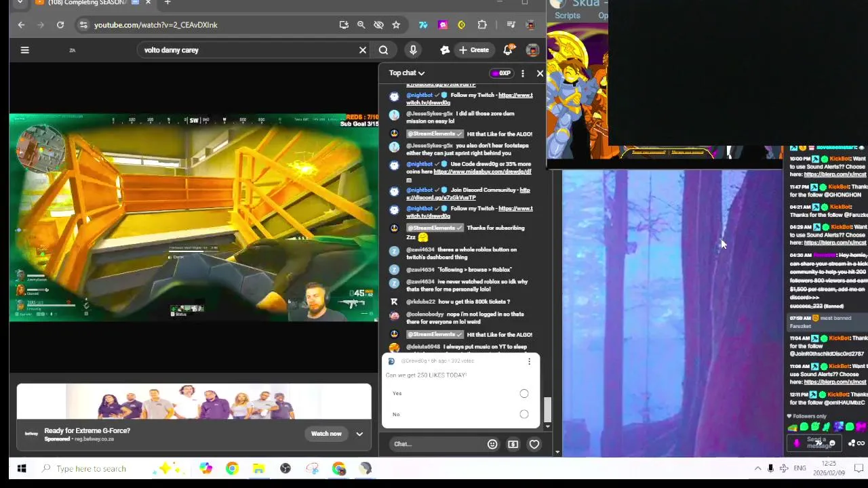Viewport: 868px width, 488px height.
Task: Clear the YouTube search text
Action: click(363, 50)
